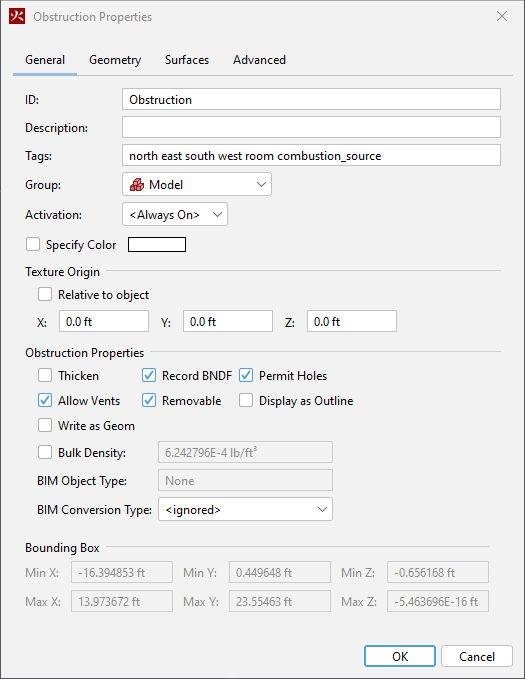
Task: Click the Min Z bounding box field
Action: point(438,572)
